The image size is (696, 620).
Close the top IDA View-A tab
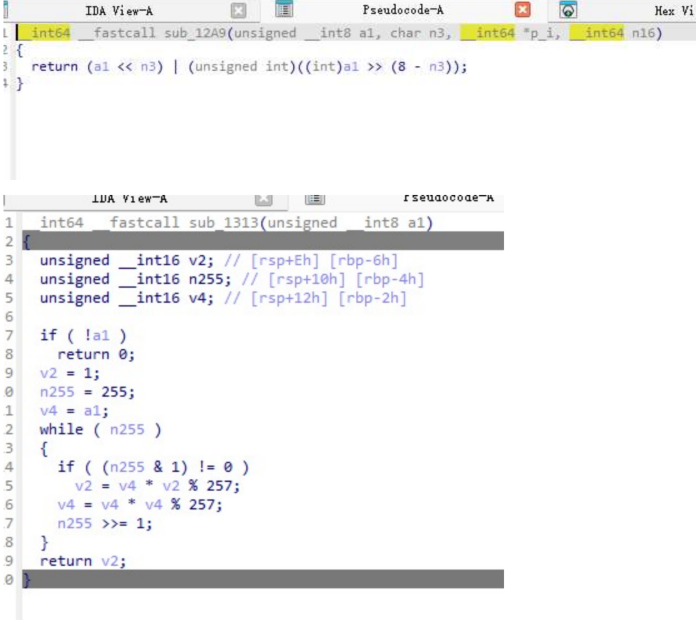coord(238,10)
